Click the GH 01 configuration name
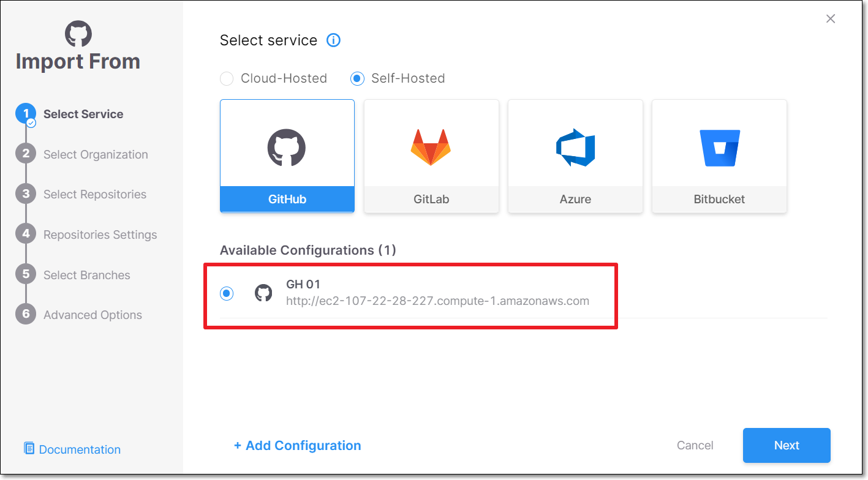 point(303,284)
